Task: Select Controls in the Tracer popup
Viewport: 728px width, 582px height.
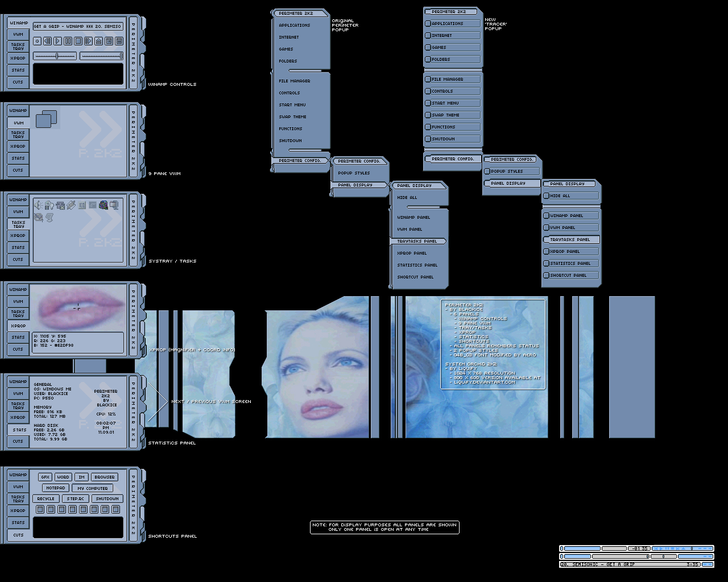Action: [453, 92]
